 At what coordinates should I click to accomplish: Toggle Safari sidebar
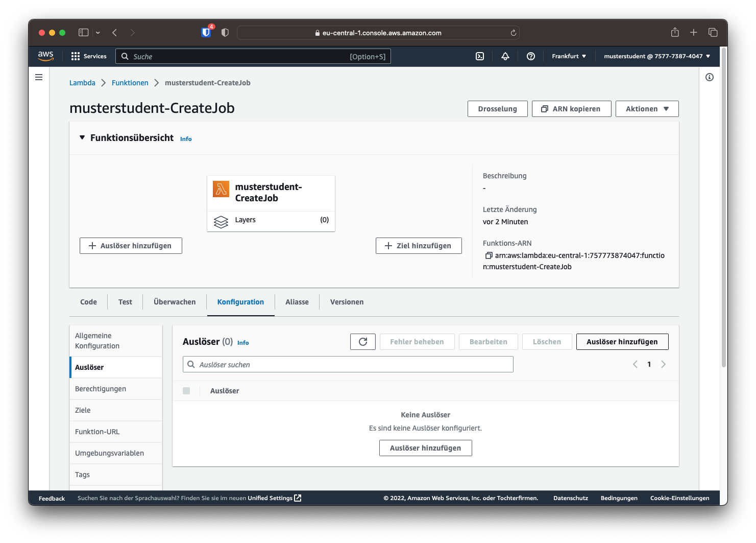tap(84, 32)
